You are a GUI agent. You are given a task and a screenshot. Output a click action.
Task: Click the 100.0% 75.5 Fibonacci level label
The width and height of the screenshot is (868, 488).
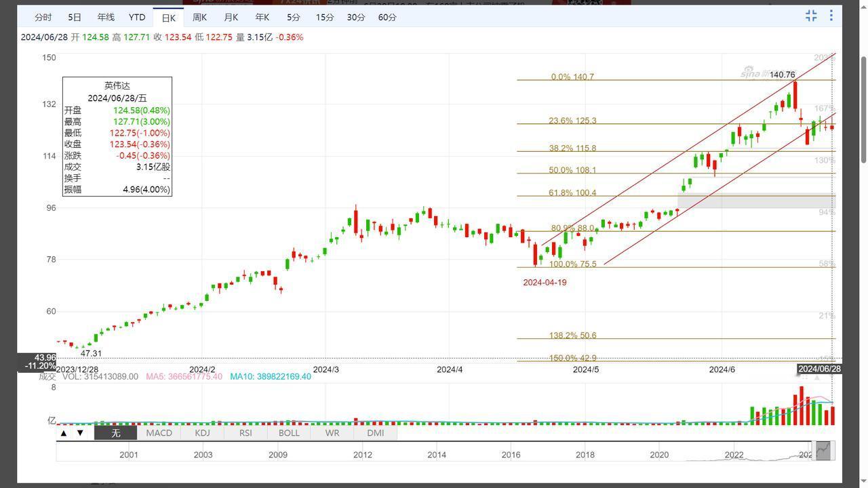(572, 264)
